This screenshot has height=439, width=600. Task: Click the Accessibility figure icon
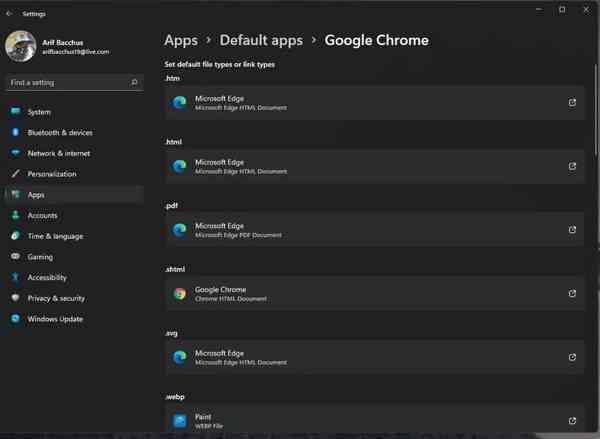tap(15, 277)
